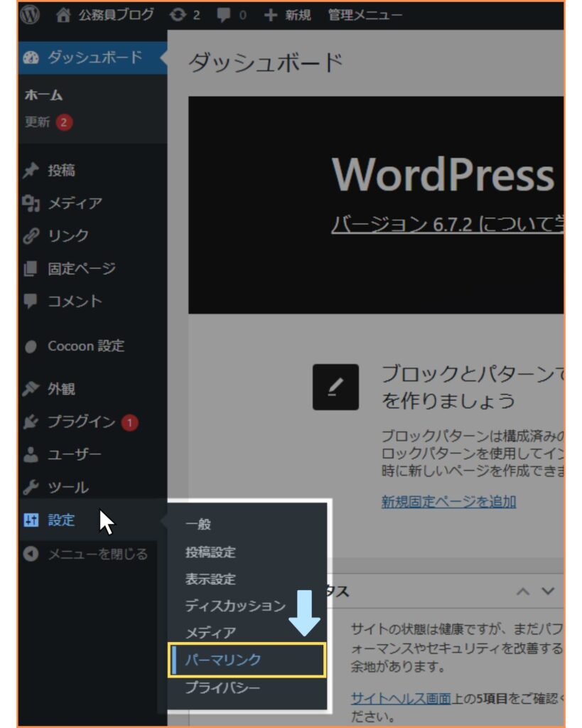Move site health widget up with up chevron
582x728 pixels.
(523, 591)
